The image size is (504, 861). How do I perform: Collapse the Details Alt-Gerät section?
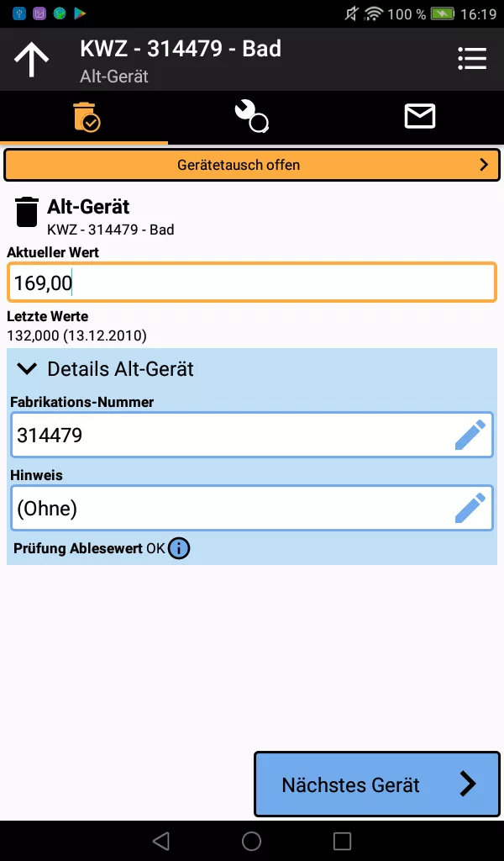(26, 368)
